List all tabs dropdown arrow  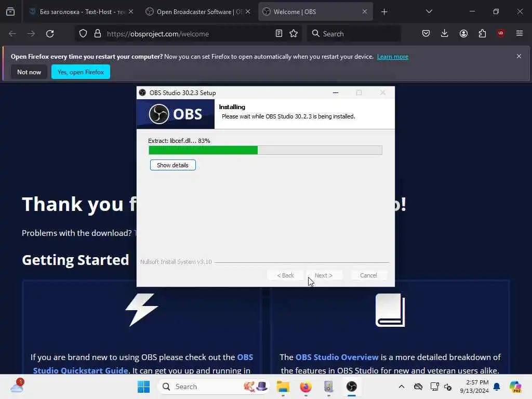coord(429,12)
